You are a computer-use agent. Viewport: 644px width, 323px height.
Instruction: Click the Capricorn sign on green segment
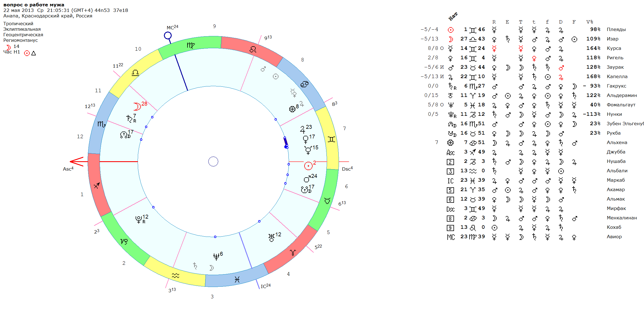(124, 242)
